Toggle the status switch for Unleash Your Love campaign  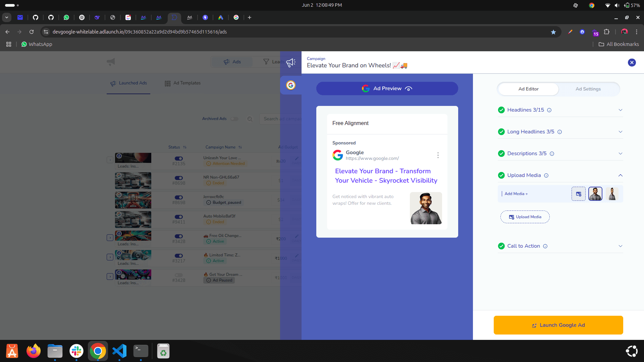click(x=179, y=159)
